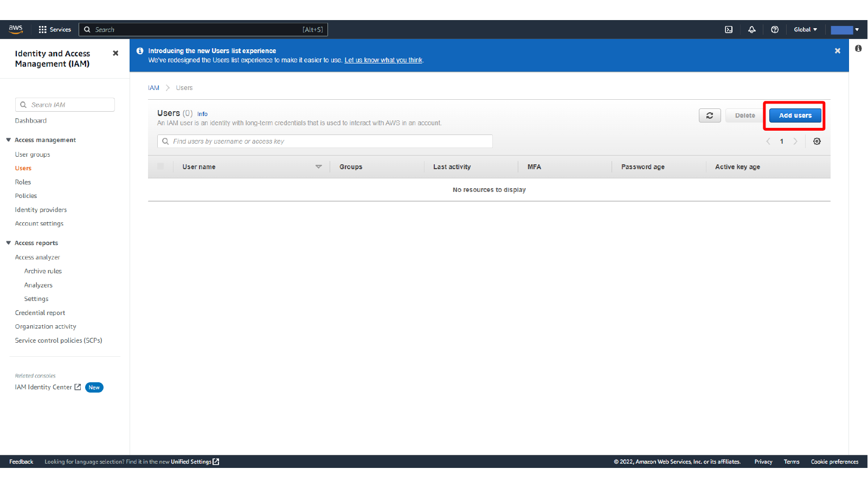This screenshot has height=488, width=868.
Task: Open the AWS home logo
Action: (16, 29)
